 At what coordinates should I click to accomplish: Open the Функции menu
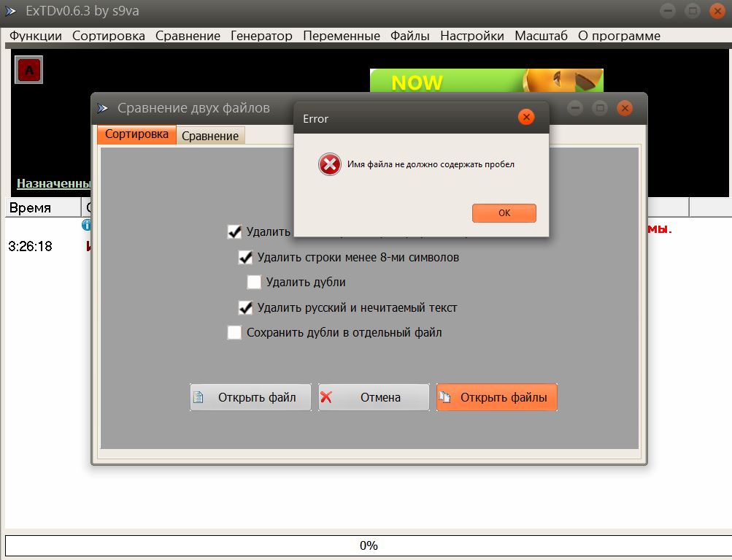pyautogui.click(x=35, y=36)
